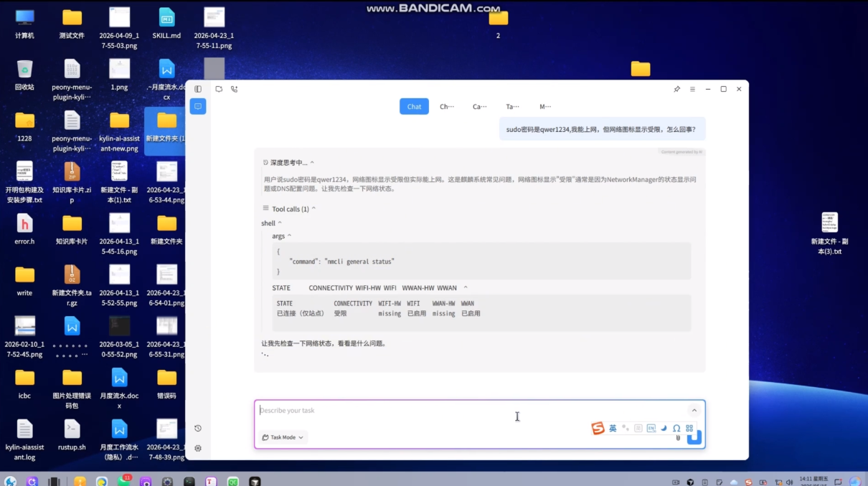The height and width of the screenshot is (486, 868).
Task: Switch to the Ca… tab
Action: (x=479, y=107)
